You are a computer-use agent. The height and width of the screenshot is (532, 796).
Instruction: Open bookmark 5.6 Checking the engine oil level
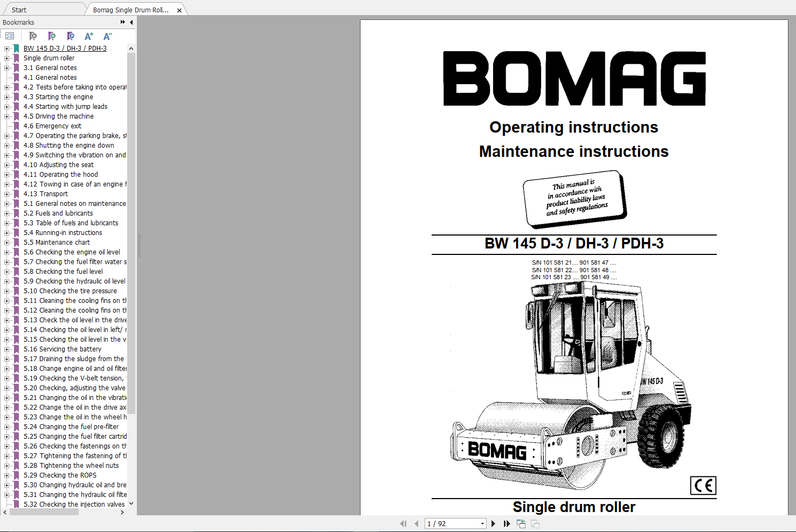(72, 252)
